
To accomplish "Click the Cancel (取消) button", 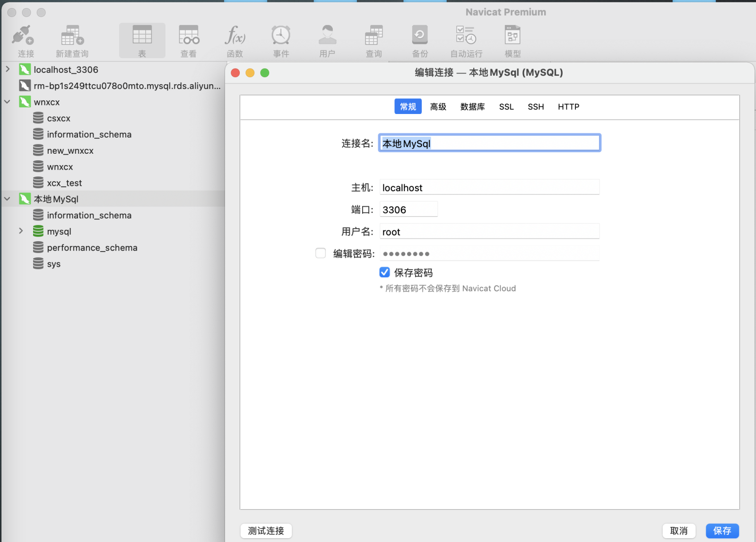I will click(x=679, y=531).
